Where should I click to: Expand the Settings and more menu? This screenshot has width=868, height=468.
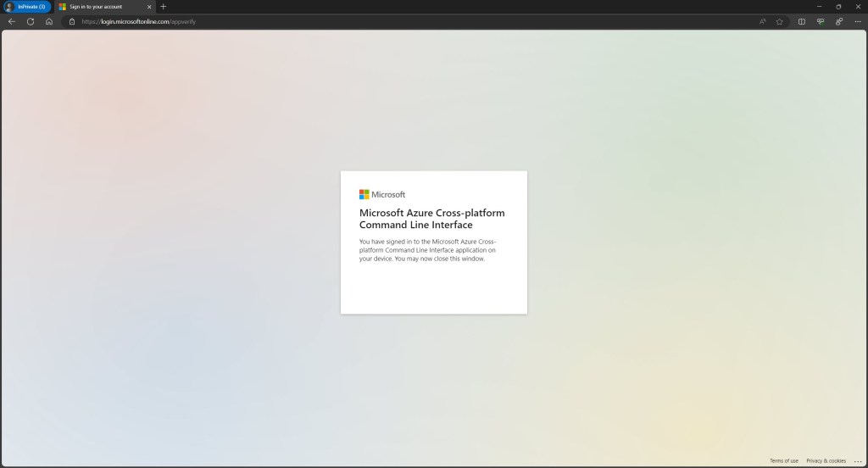tap(857, 21)
